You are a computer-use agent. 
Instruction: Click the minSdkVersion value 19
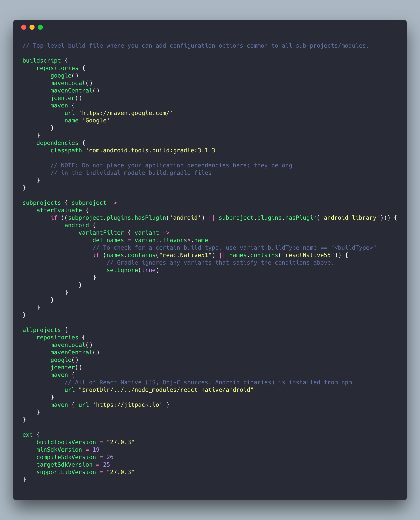[x=96, y=450]
